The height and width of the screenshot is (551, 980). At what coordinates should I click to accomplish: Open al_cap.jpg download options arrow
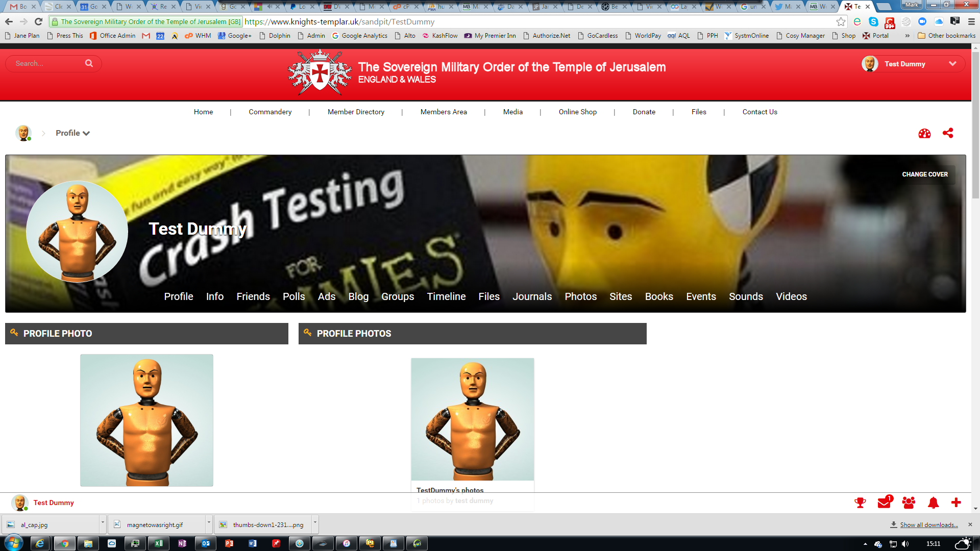coord(103,523)
